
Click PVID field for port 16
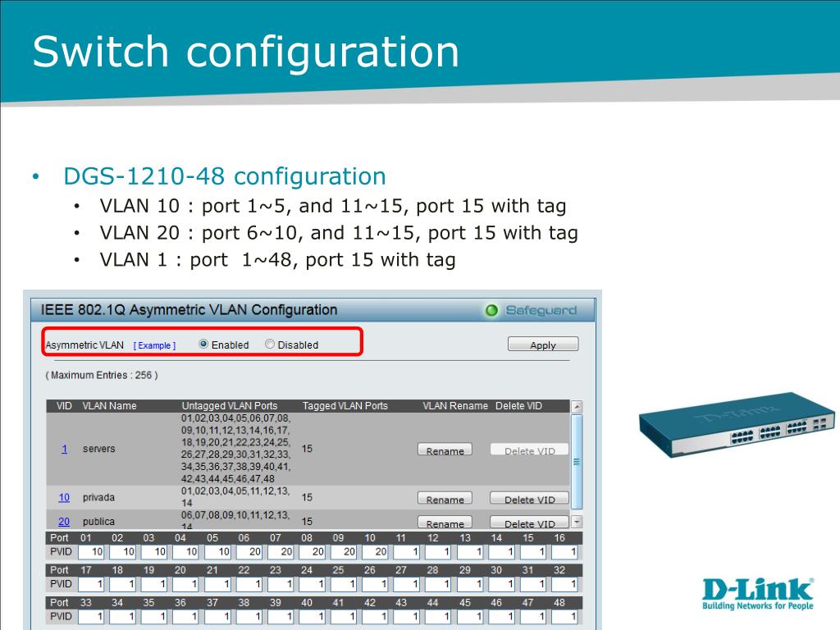click(x=564, y=551)
